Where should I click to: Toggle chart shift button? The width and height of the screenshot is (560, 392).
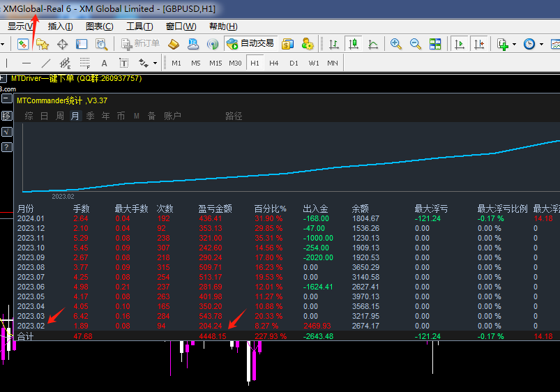[x=479, y=44]
